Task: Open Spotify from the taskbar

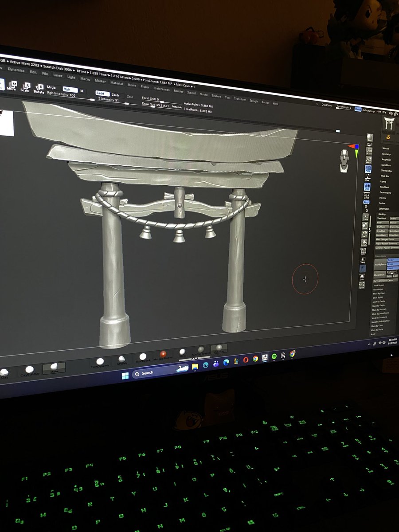Action: (x=274, y=356)
